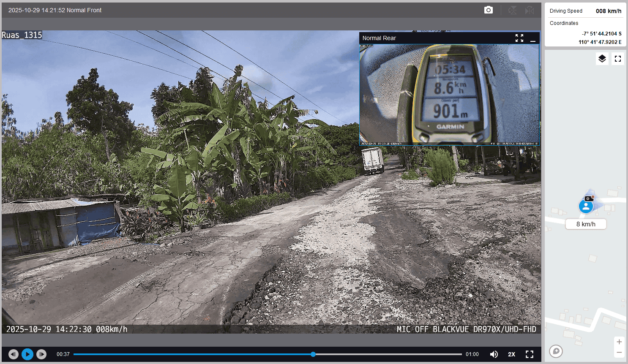The width and height of the screenshot is (628, 364).
Task: Mirror the video horizontally
Action: pyautogui.click(x=530, y=10)
